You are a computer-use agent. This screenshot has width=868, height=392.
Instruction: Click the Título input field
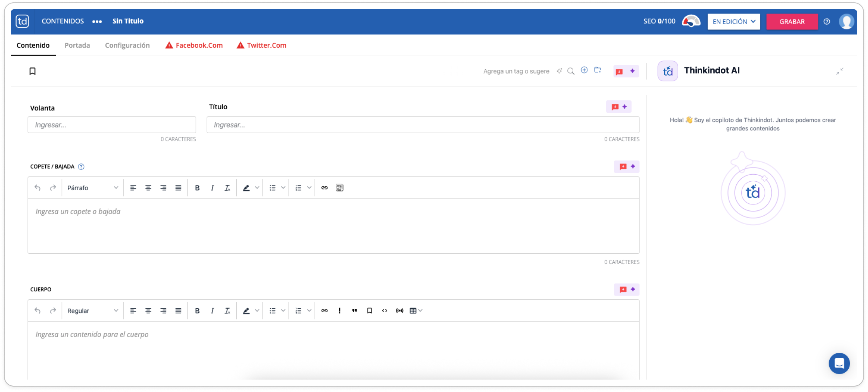coord(423,125)
